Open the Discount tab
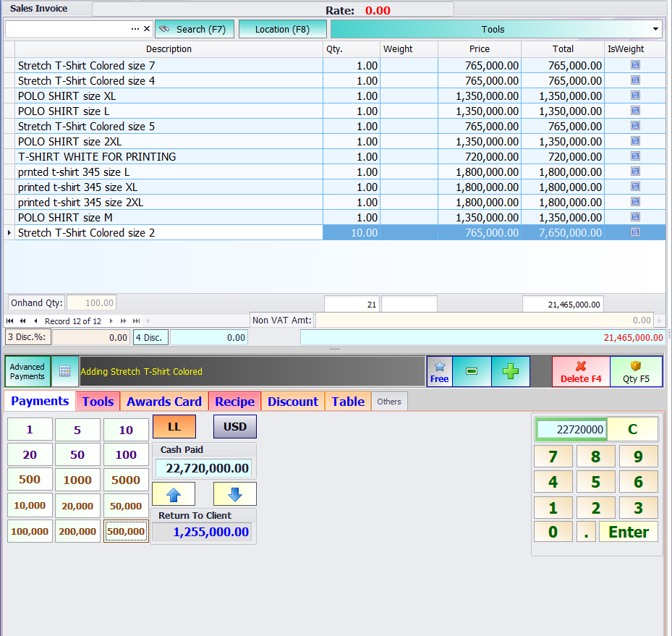The height and width of the screenshot is (636, 672). (292, 402)
